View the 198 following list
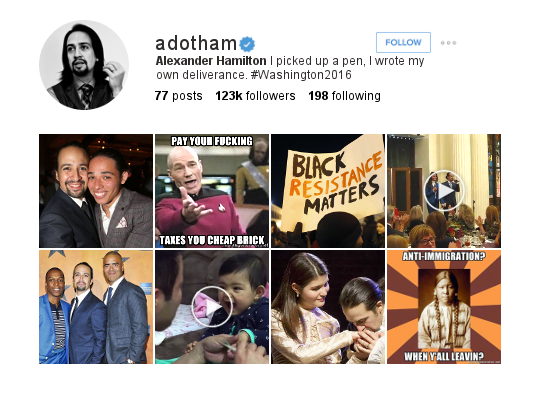The image size is (540, 400). (344, 96)
